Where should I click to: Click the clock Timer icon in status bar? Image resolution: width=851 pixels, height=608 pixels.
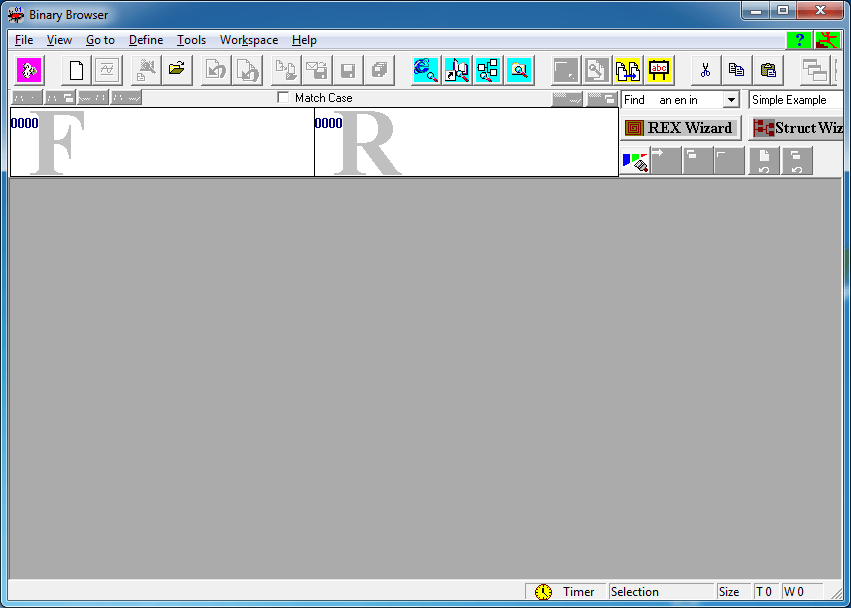point(543,592)
